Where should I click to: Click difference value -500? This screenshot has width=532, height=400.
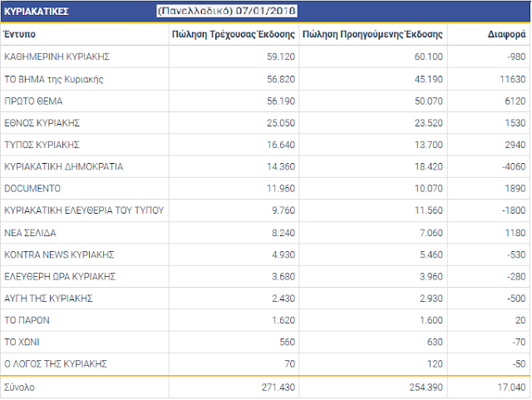point(516,299)
